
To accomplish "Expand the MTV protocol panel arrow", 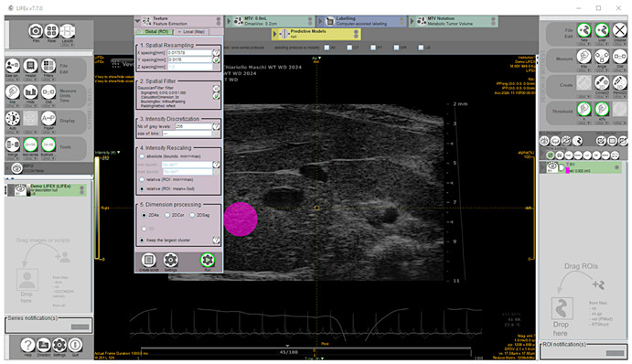I will pyautogui.click(x=229, y=21).
